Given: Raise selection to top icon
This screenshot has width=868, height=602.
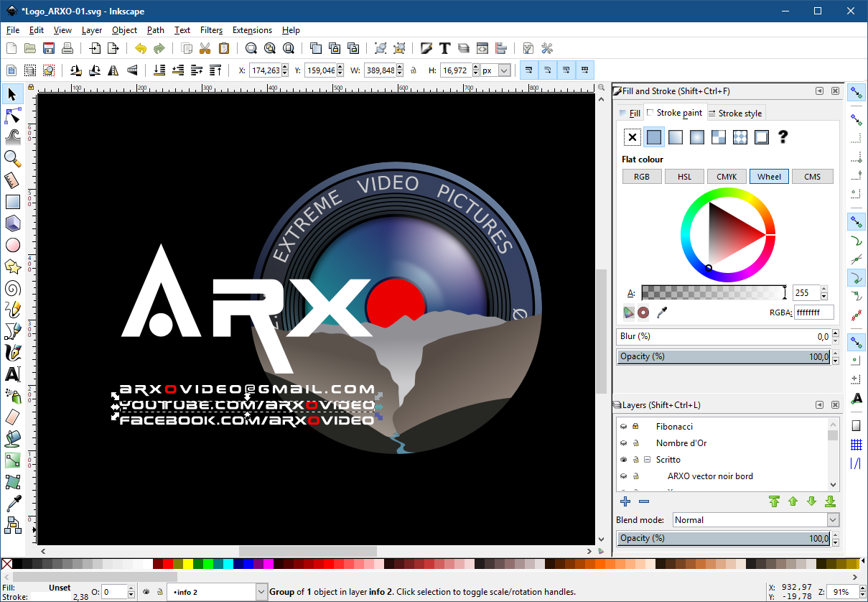Looking at the screenshot, I should [215, 70].
